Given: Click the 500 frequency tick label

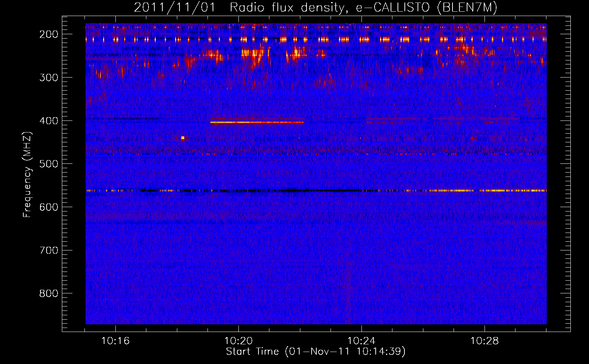Looking at the screenshot, I should tap(49, 164).
